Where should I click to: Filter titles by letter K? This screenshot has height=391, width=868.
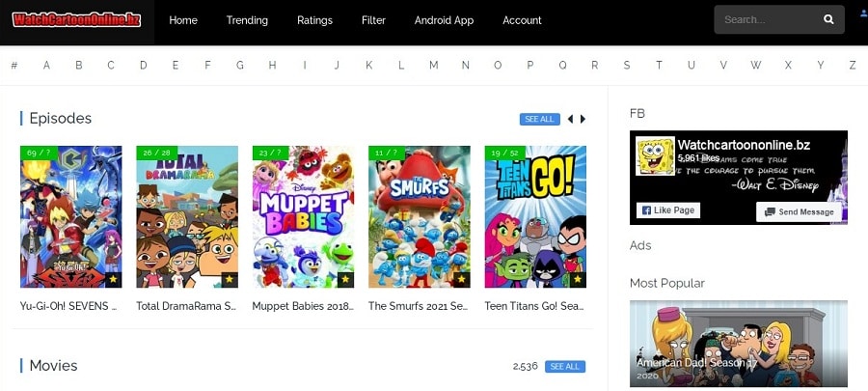368,66
